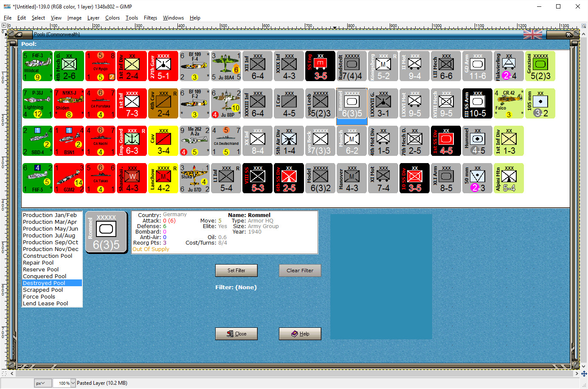Screen dimensions: 588x389
Task: Select the Ju 88A4 bomber counter
Action: tap(226, 66)
